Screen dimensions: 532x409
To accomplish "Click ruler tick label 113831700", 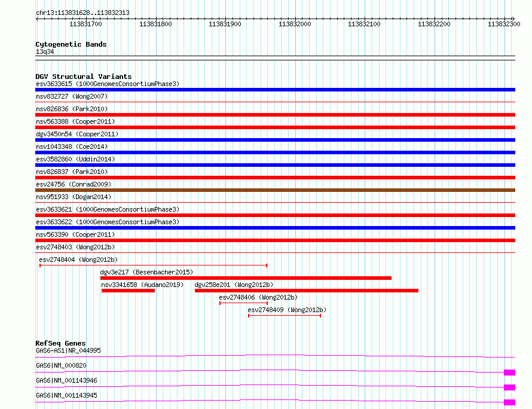I will tap(85, 24).
